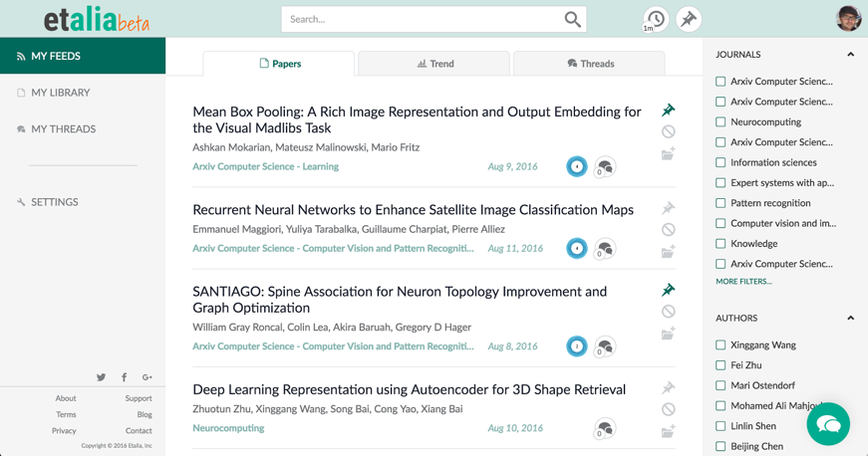Click the search magnifier icon
This screenshot has width=868, height=456.
(x=572, y=19)
